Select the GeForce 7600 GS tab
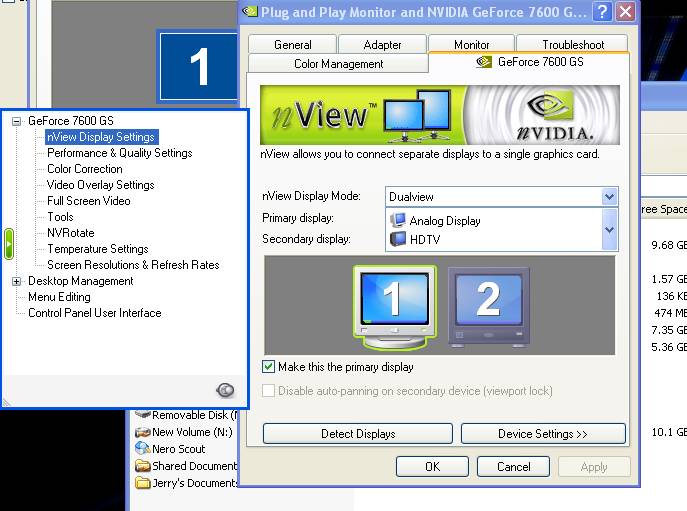Image resolution: width=687 pixels, height=511 pixels. tap(529, 62)
